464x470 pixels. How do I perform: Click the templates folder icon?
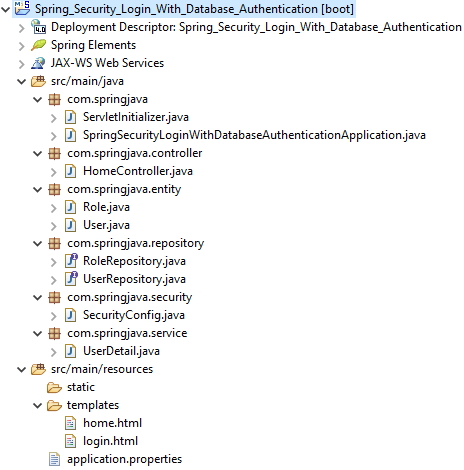(x=54, y=405)
